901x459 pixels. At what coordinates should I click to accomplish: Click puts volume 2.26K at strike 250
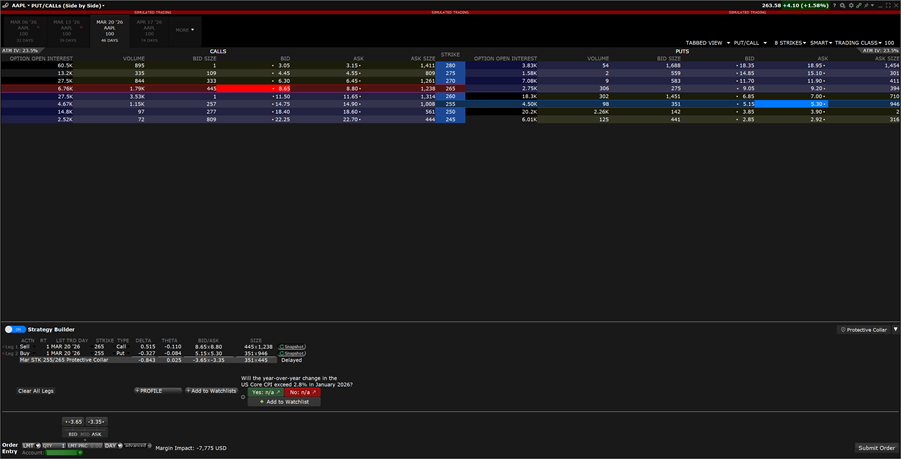[599, 112]
